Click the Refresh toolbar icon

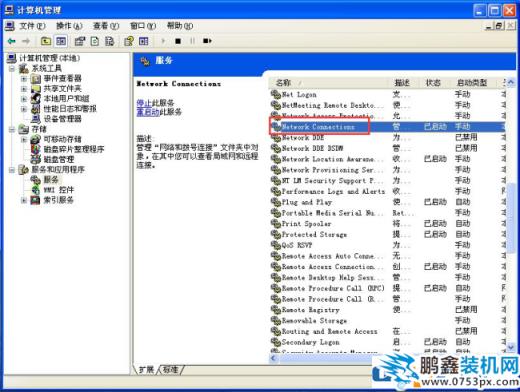point(95,41)
